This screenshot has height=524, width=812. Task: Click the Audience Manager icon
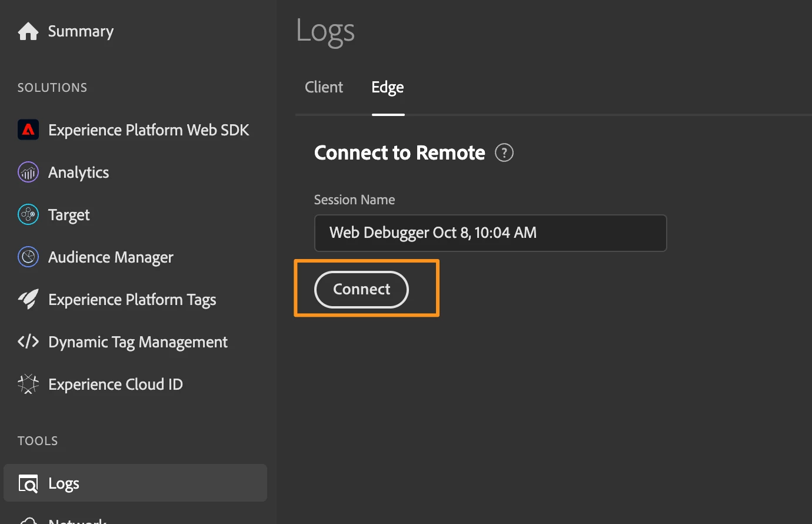(28, 257)
